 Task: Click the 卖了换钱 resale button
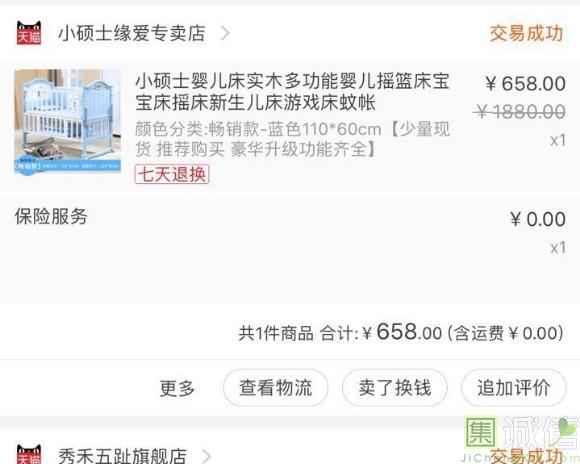pos(395,388)
